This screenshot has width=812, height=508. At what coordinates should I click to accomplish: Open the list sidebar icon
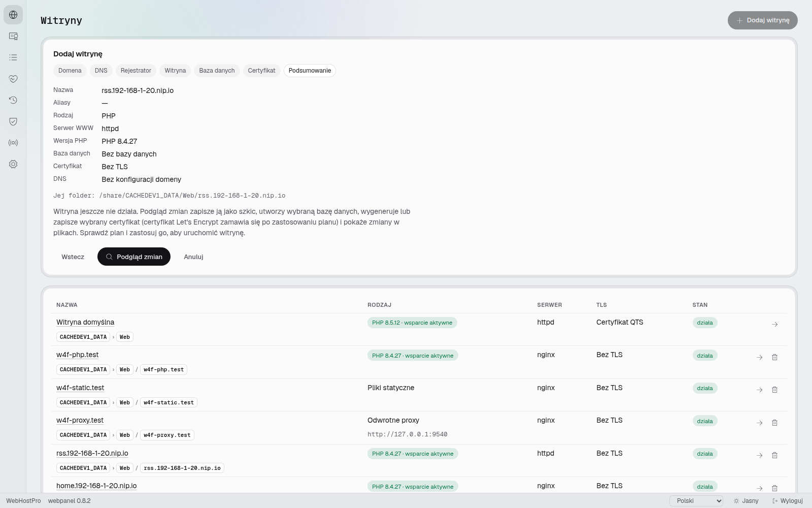13,57
